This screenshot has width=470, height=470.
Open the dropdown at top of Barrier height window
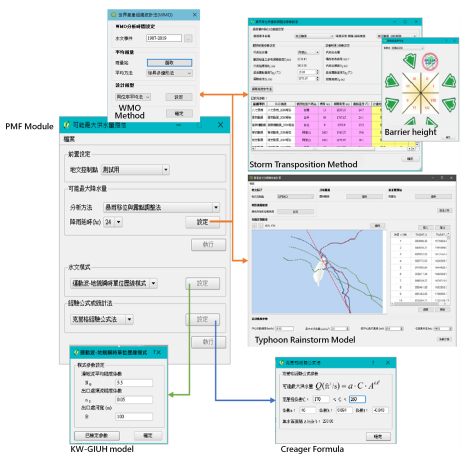[407, 48]
